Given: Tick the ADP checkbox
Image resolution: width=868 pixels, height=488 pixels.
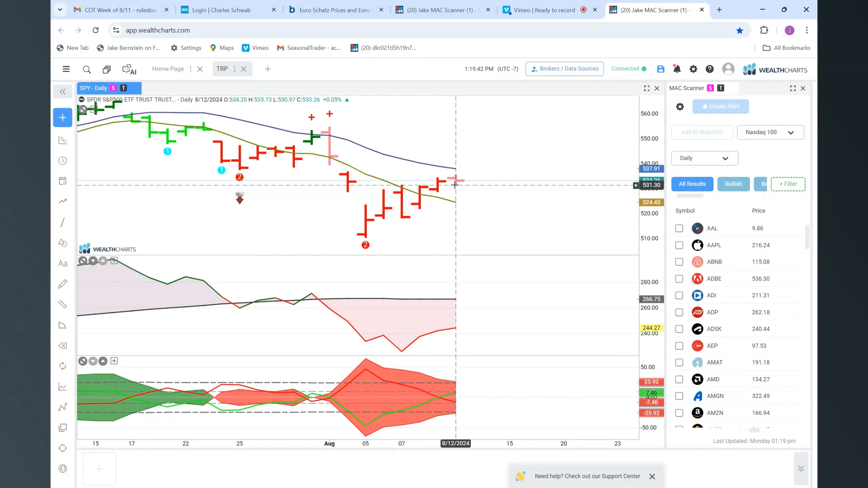Looking at the screenshot, I should [x=679, y=312].
